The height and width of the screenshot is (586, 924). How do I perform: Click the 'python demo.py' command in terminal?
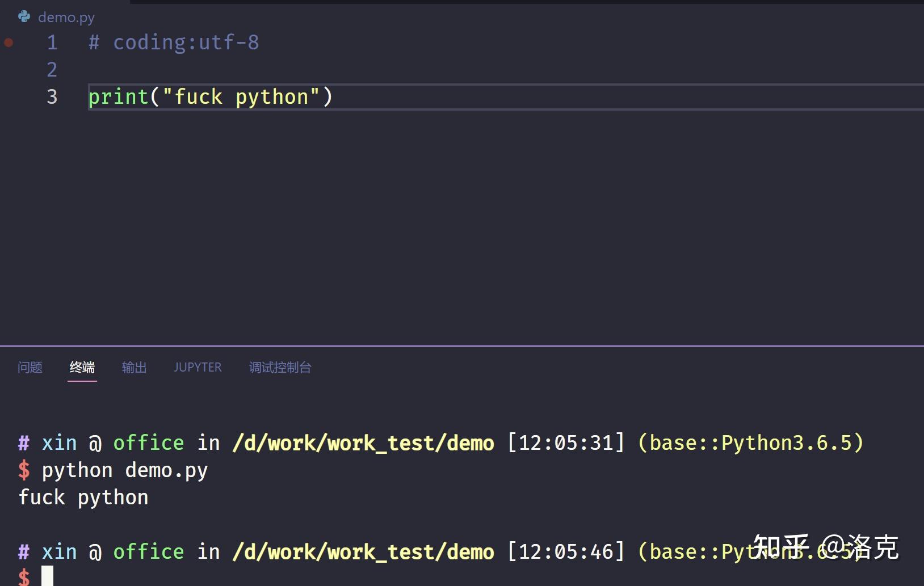click(125, 470)
